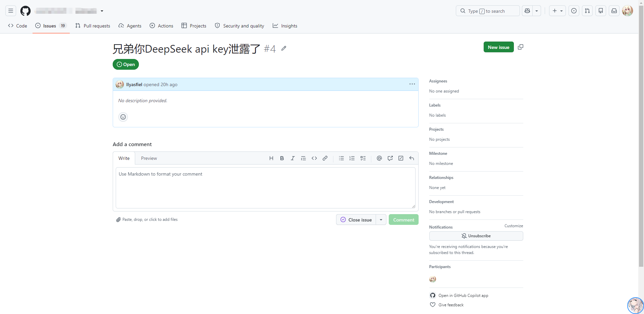Click into the markdown comment text area
644x314 pixels.
pyautogui.click(x=266, y=188)
